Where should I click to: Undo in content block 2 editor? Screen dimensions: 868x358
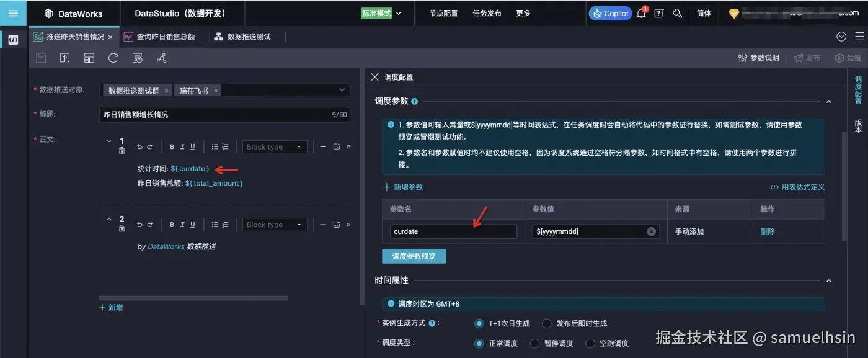point(139,225)
